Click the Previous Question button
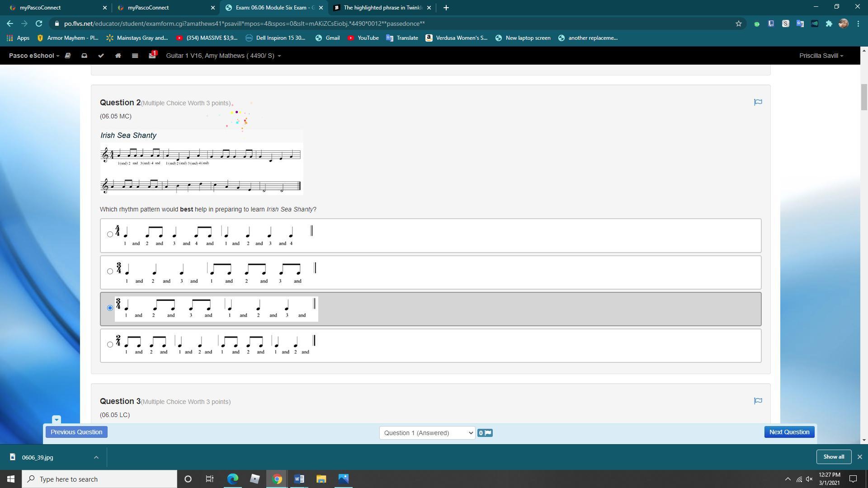This screenshot has height=488, width=868. click(x=76, y=432)
